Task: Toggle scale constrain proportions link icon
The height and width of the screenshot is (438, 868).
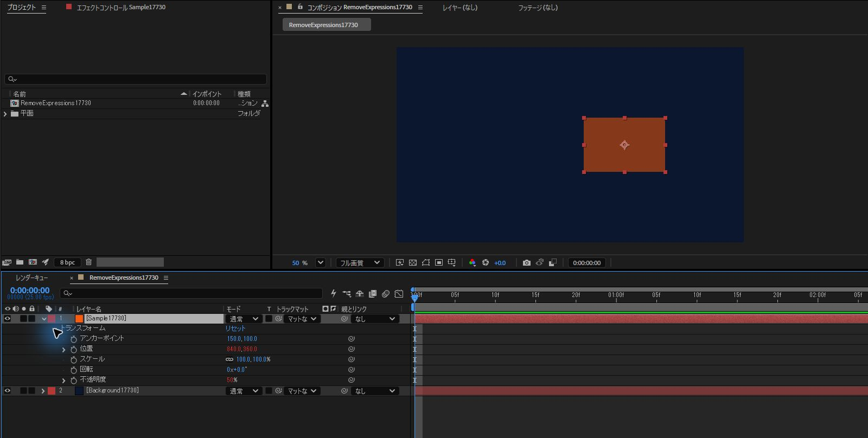Action: pyautogui.click(x=229, y=359)
